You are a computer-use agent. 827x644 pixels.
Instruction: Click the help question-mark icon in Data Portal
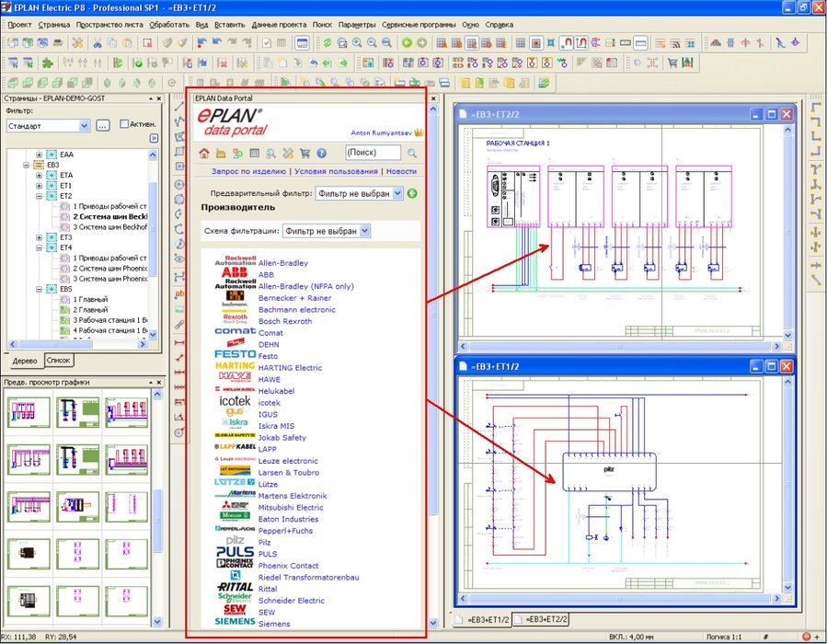point(321,154)
